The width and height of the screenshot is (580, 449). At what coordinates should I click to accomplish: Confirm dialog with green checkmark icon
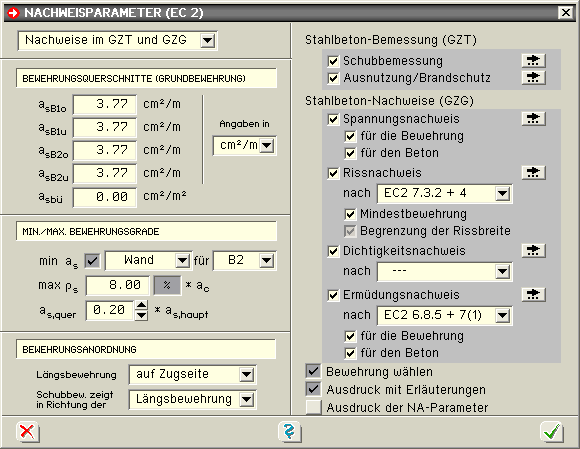552,431
